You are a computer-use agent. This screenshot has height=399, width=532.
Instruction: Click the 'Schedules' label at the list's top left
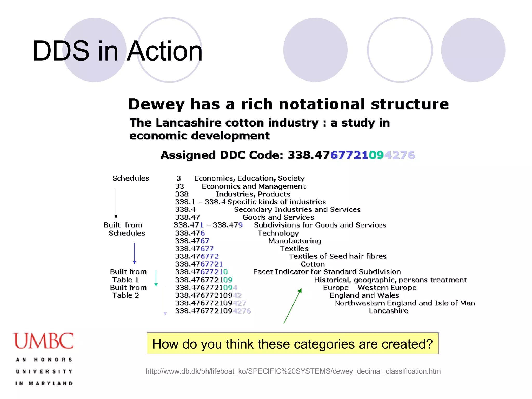pyautogui.click(x=131, y=178)
